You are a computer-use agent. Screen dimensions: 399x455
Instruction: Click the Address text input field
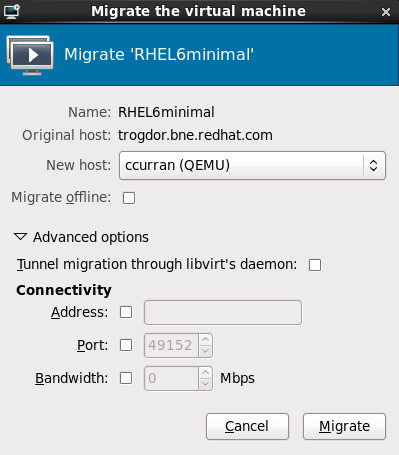[x=223, y=312]
